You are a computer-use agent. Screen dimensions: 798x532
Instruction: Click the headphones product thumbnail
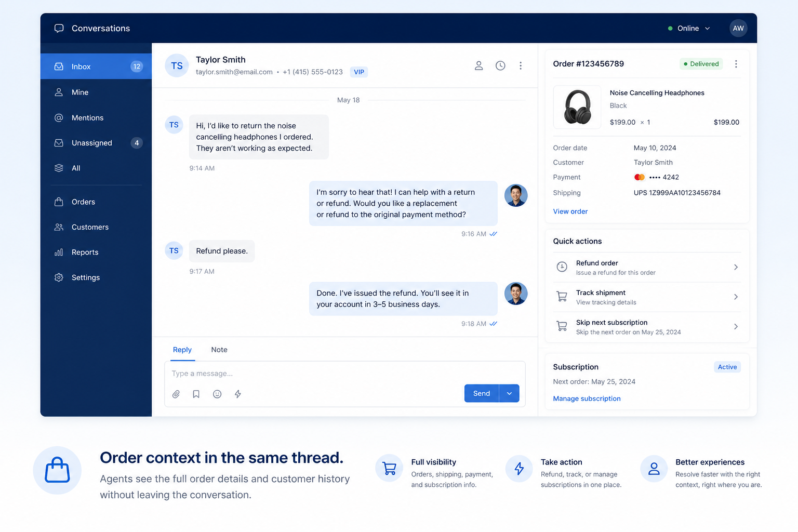[577, 107]
